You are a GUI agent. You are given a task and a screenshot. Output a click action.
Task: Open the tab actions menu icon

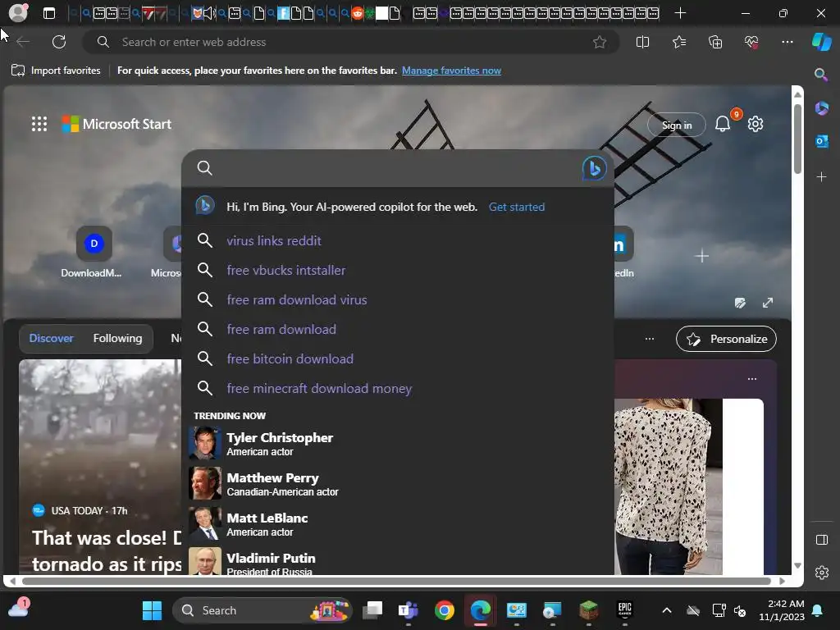tap(48, 13)
